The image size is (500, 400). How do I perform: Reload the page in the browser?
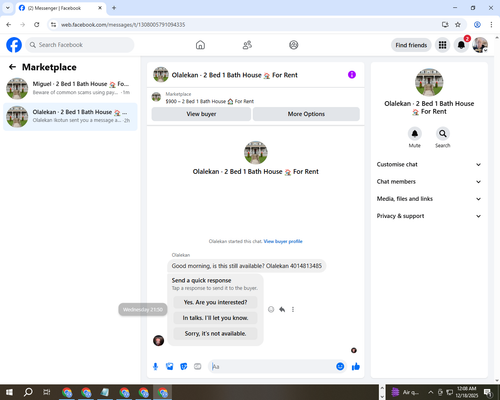tap(37, 25)
